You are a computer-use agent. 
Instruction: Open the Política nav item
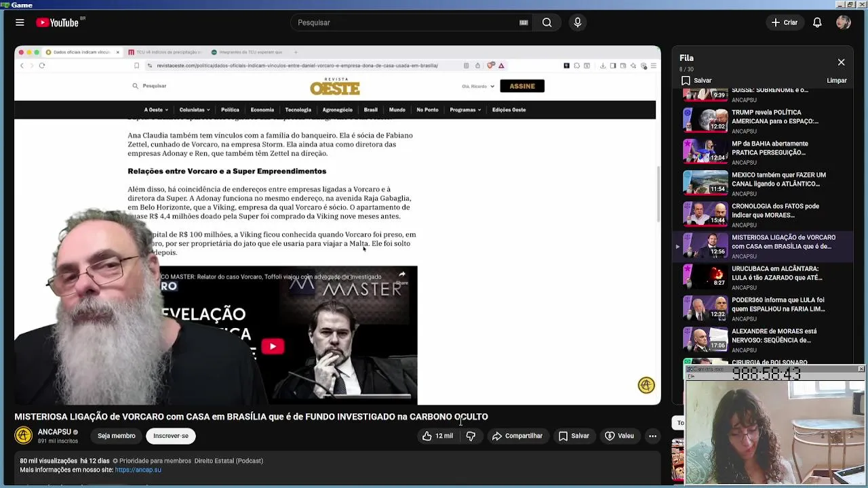[x=230, y=110]
